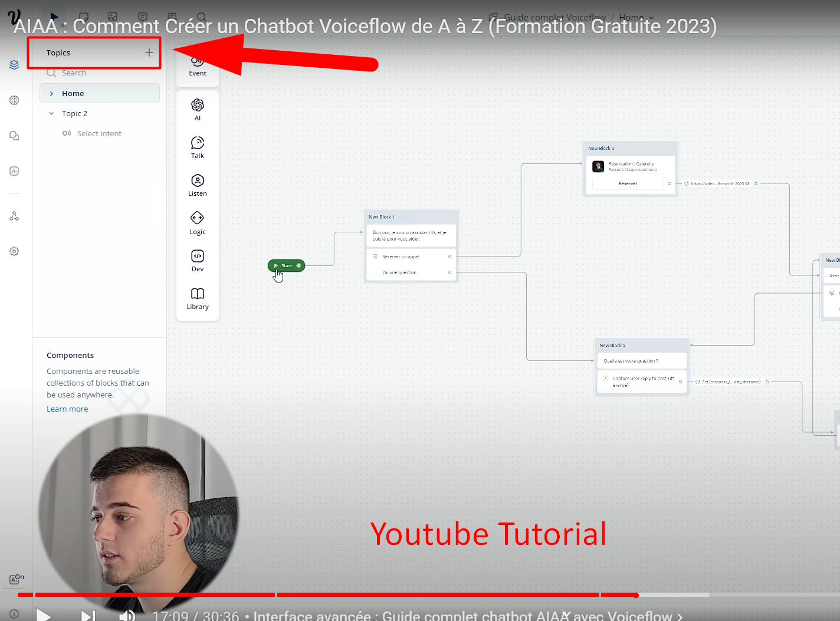Select the Listen step category

198,185
